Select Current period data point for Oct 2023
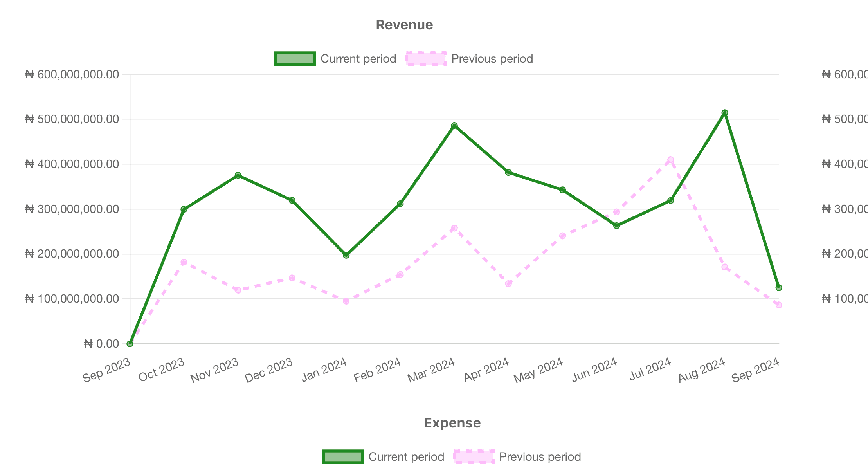The image size is (868, 467). 184,209
